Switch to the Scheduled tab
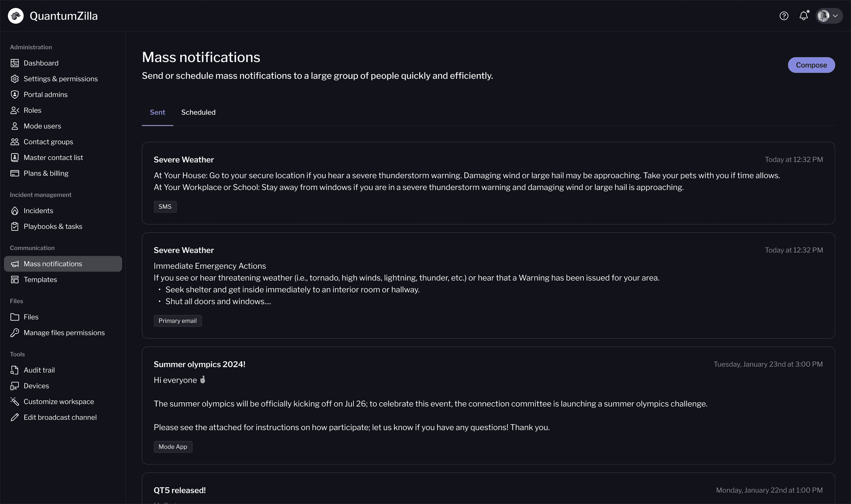This screenshot has height=504, width=851. pyautogui.click(x=198, y=112)
